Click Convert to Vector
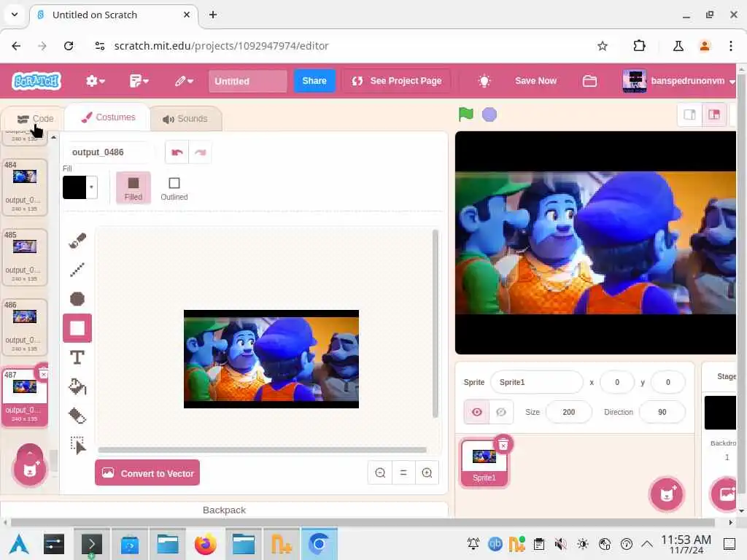The width and height of the screenshot is (747, 560). click(x=147, y=472)
